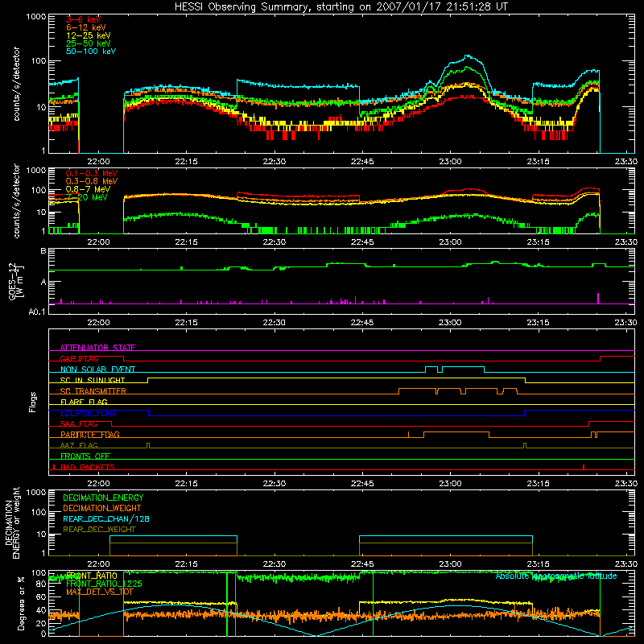The width and height of the screenshot is (644, 644).
Task: Click the SAA_FLAG label
Action: (79, 423)
